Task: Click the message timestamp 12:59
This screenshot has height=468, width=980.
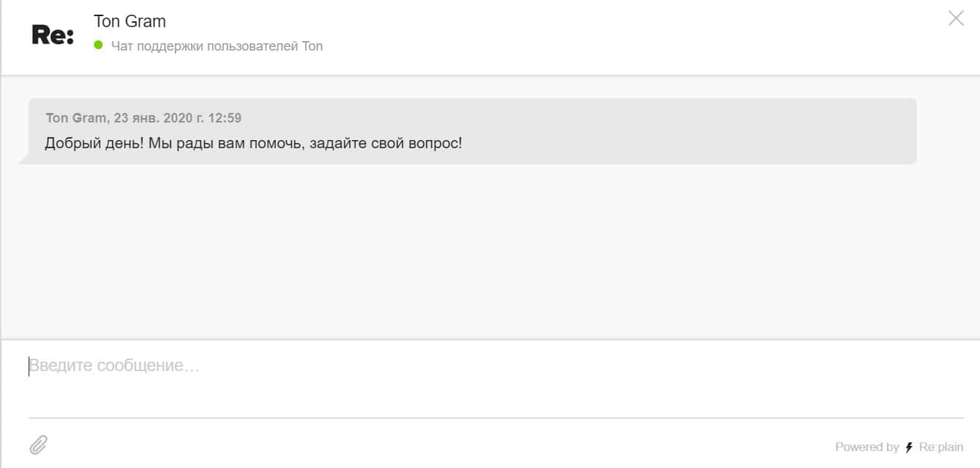Action: tap(226, 118)
